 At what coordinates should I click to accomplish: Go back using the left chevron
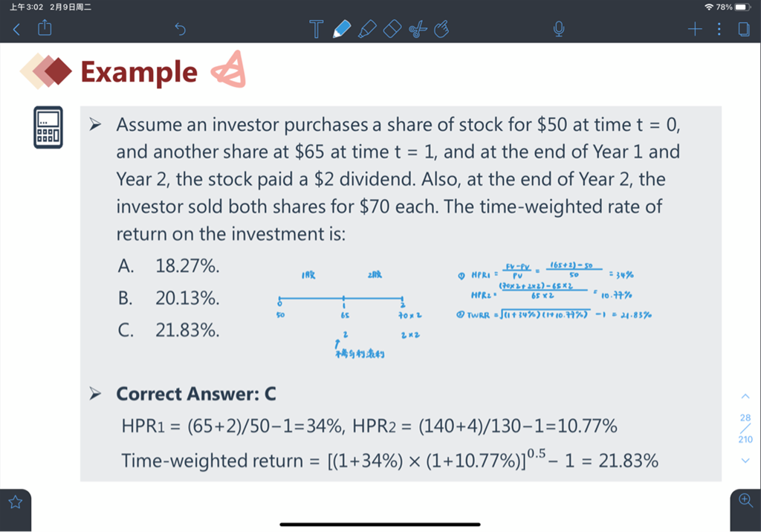point(16,30)
